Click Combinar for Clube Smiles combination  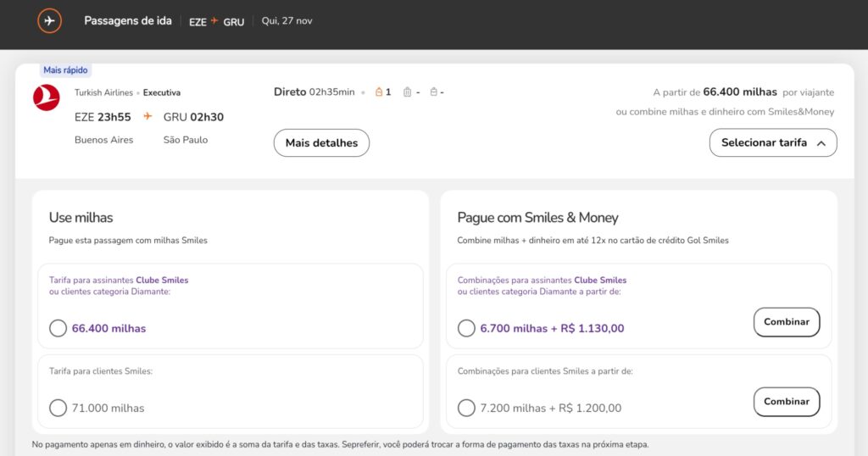point(786,322)
